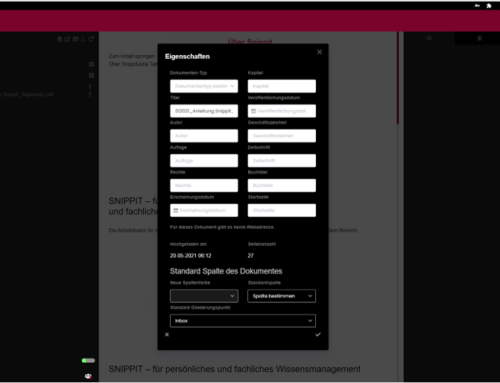Click the refresh icon in sidebar toolbar

[x=91, y=39]
